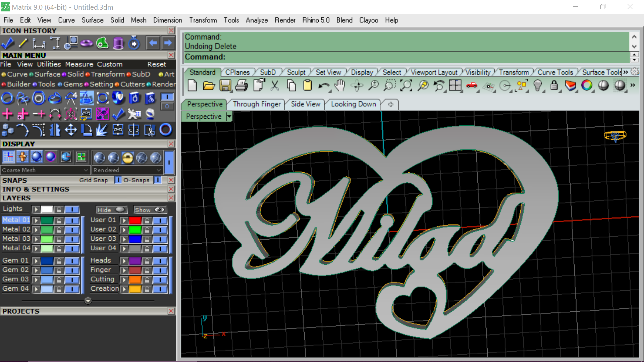Toggle the O-Snaps switch
The height and width of the screenshot is (362, 644).
coord(157,180)
